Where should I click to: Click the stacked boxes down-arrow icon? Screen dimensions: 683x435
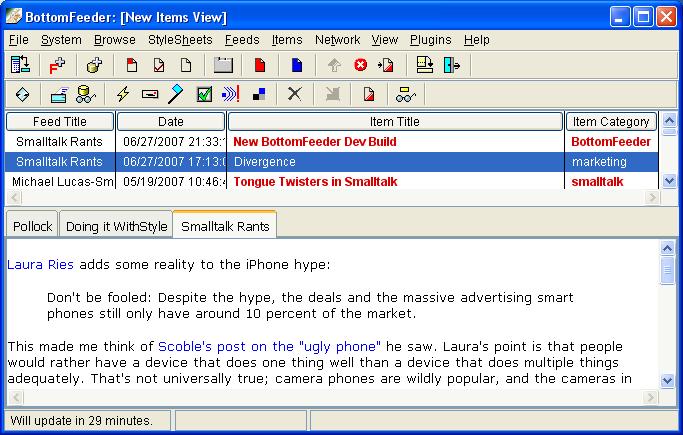click(425, 65)
